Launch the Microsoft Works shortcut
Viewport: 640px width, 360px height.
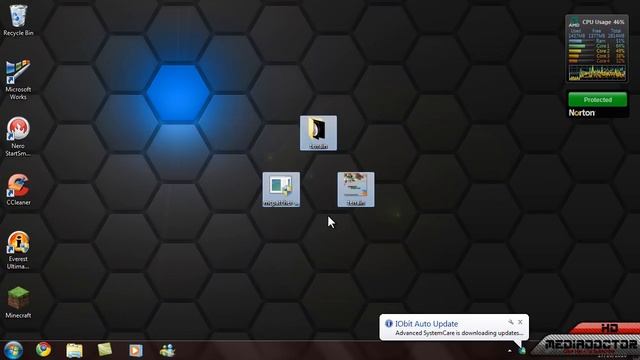coord(18,80)
